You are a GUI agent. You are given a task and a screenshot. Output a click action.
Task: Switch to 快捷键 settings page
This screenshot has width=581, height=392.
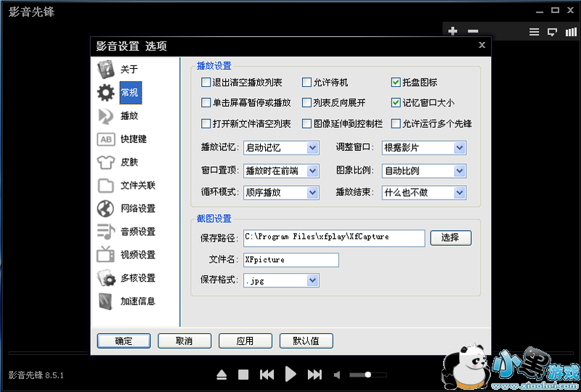(x=134, y=139)
